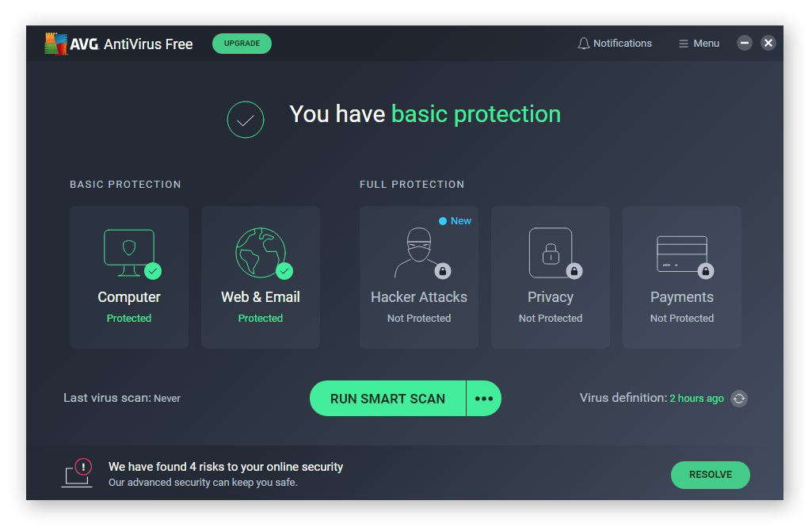Open the UPGRADE offer
The height and width of the screenshot is (531, 812).
[x=242, y=44]
